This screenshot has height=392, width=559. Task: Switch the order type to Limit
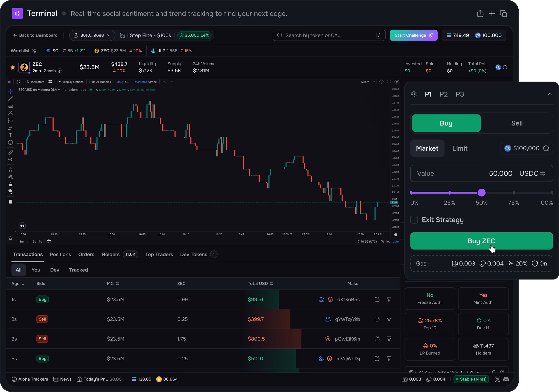click(460, 148)
